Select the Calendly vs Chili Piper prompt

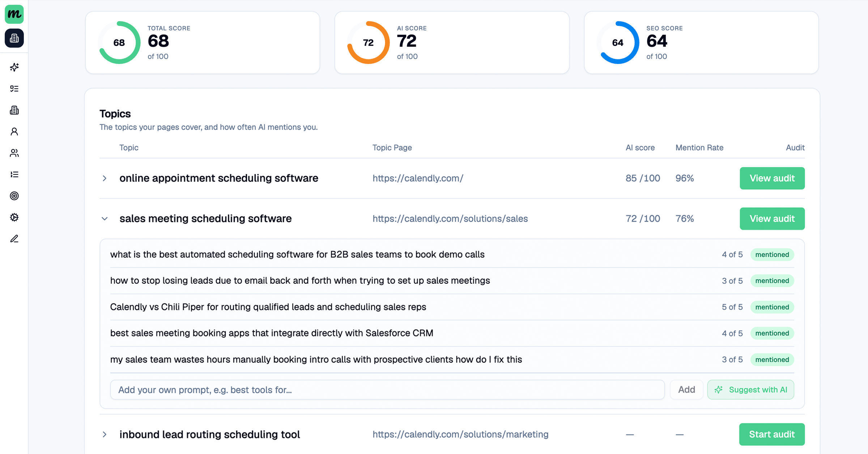click(452, 307)
